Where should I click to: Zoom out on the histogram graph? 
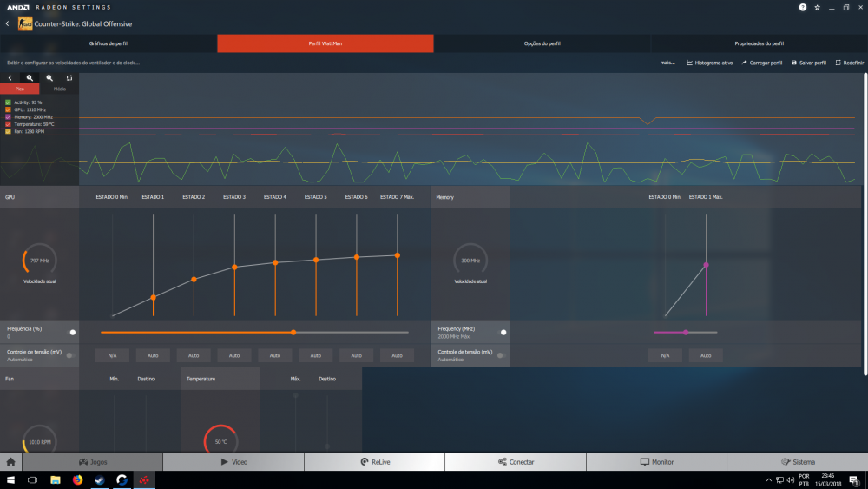pyautogui.click(x=49, y=77)
